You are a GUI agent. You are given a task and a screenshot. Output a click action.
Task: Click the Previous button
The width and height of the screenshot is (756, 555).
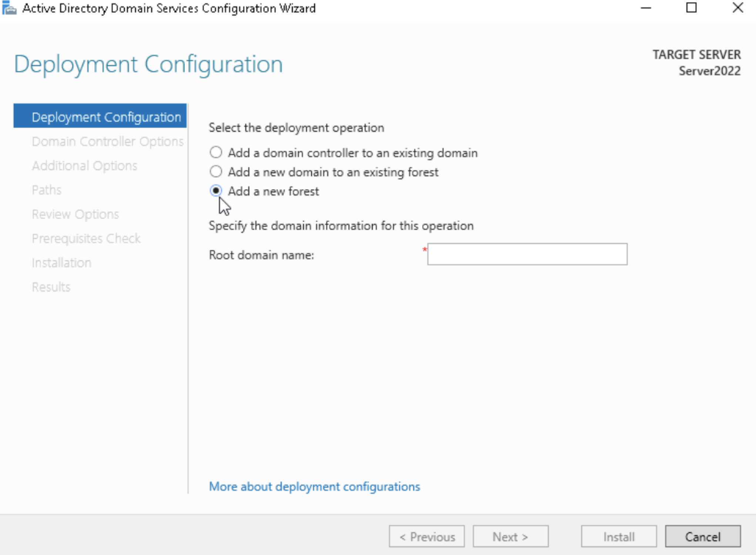pos(427,537)
